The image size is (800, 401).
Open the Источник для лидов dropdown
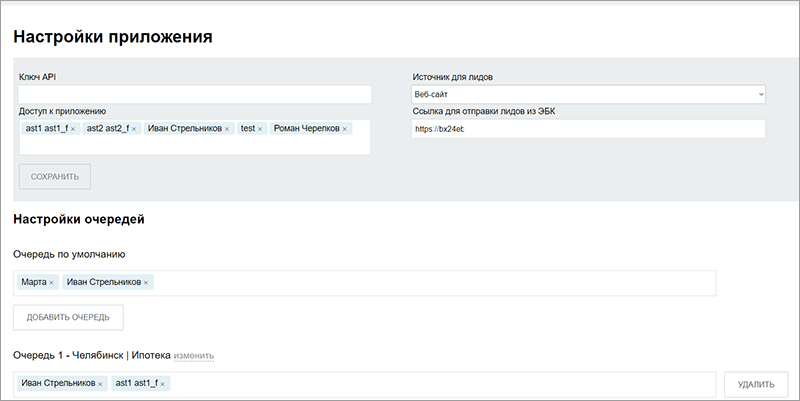[588, 95]
